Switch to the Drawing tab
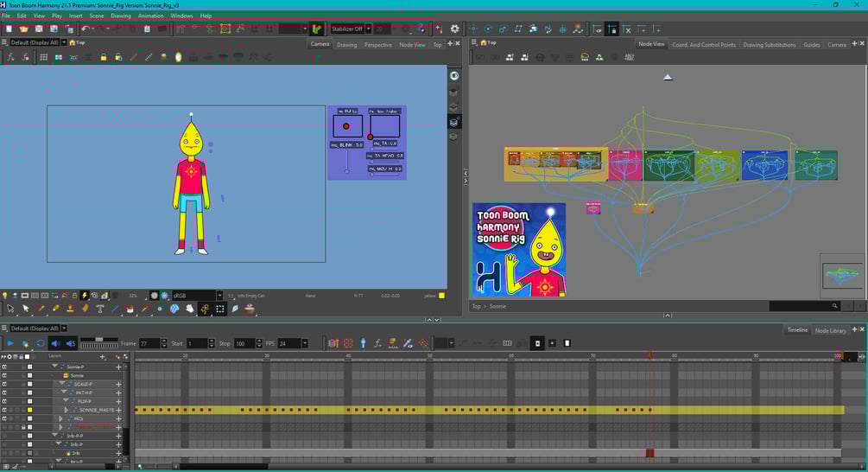This screenshot has height=472, width=868. 347,45
